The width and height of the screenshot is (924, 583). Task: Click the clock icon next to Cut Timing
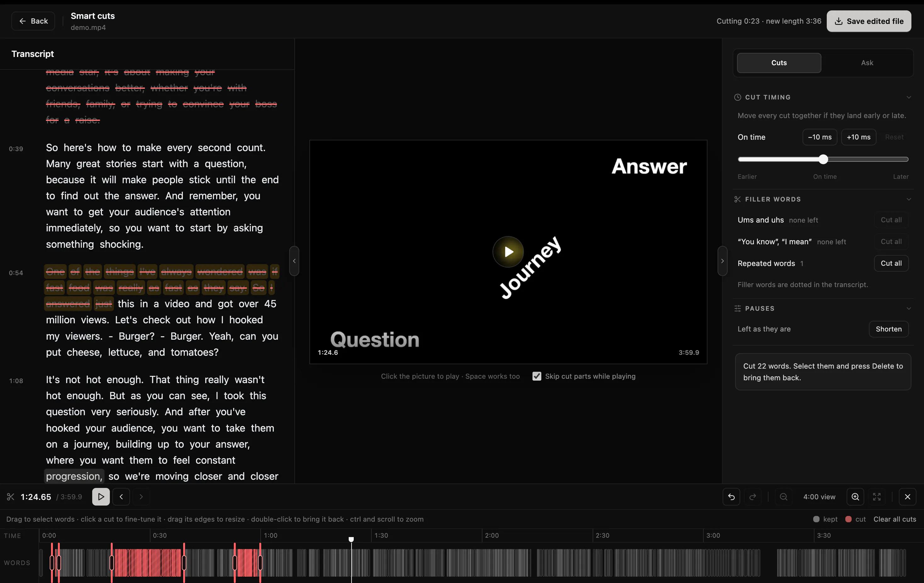737,97
